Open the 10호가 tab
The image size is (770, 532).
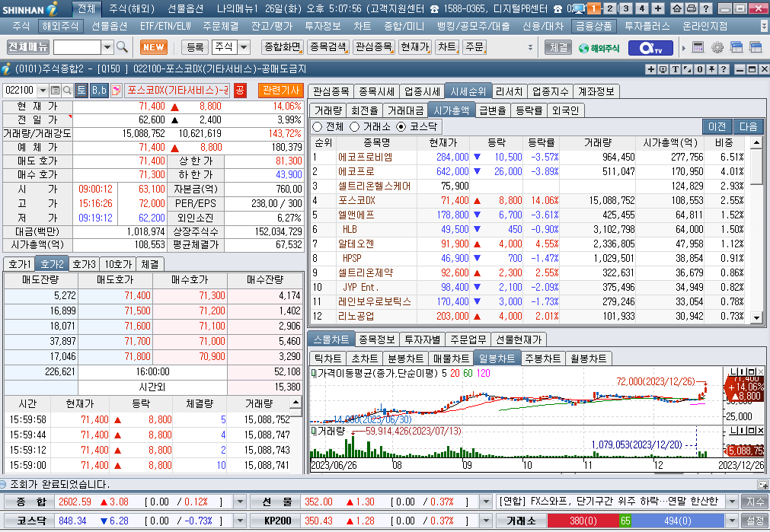[x=118, y=264]
